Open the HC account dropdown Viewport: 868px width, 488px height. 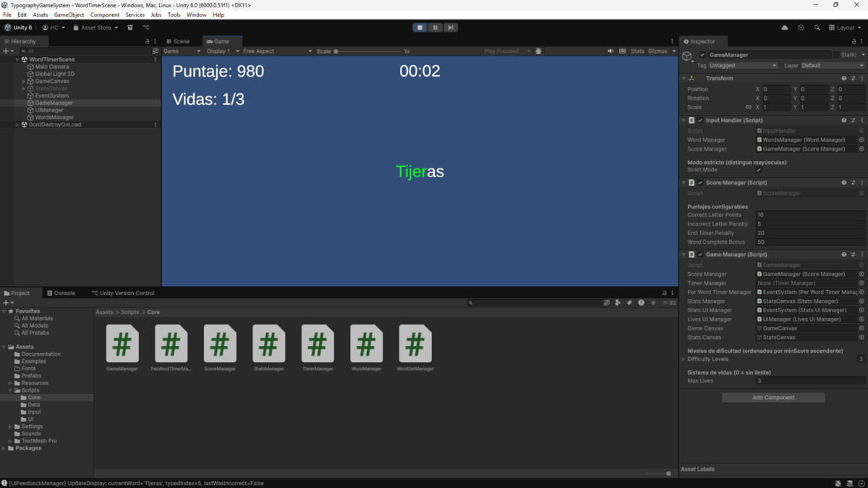54,27
